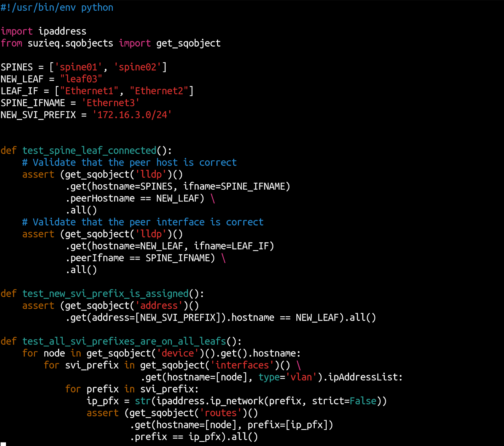Click the "Ethernet1" string in LEAF_IF

click(x=89, y=91)
